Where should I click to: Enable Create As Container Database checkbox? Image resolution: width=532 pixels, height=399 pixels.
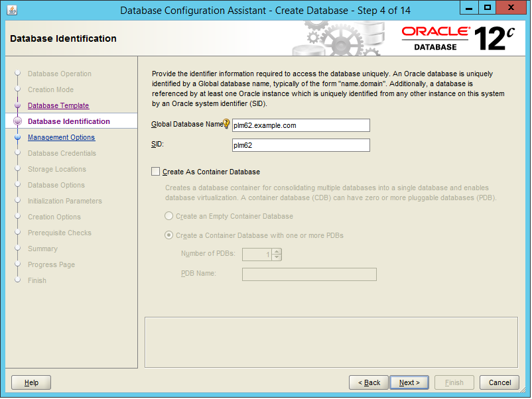coord(155,172)
